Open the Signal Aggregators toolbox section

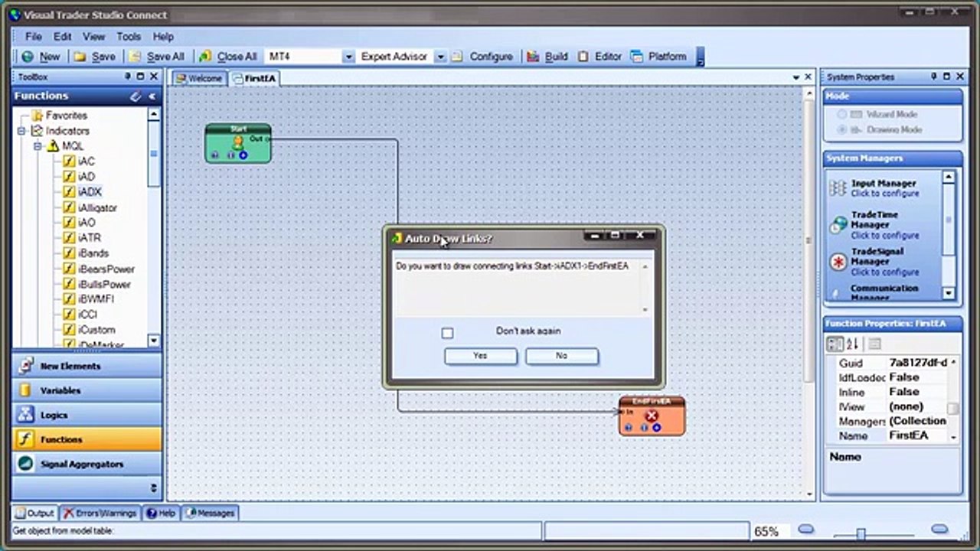point(87,464)
